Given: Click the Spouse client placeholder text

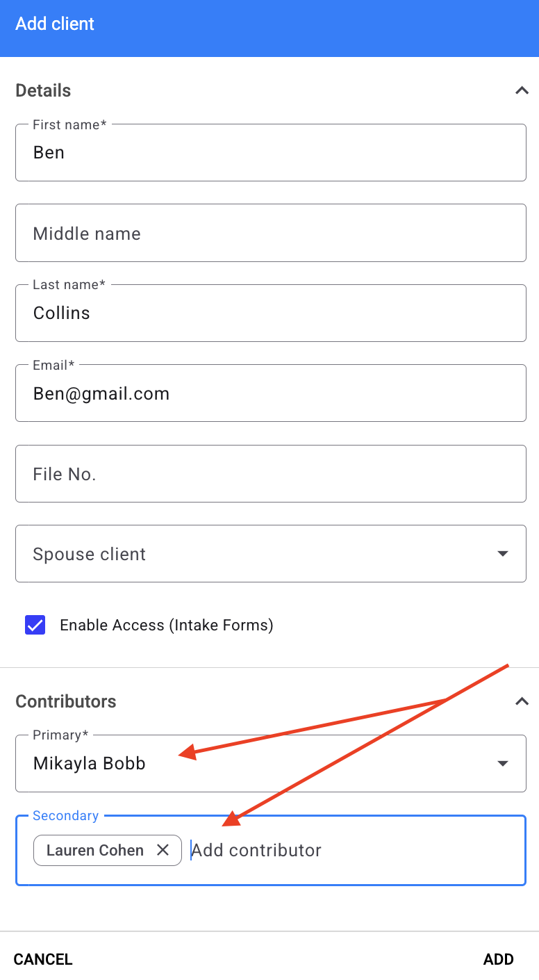Looking at the screenshot, I should point(90,554).
